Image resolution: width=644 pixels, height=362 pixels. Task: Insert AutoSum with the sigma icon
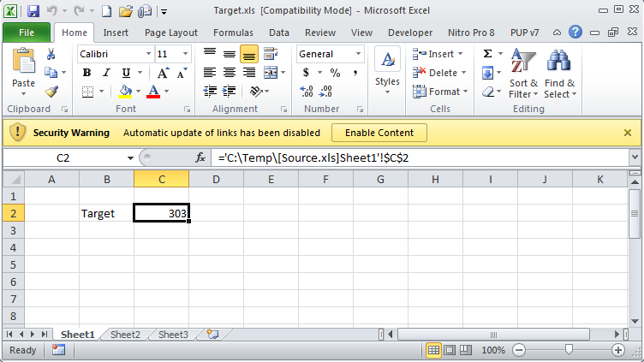point(487,54)
